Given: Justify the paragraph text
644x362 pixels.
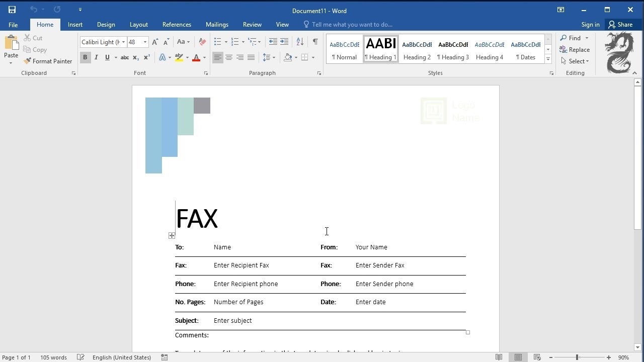Looking at the screenshot, I should [251, 57].
